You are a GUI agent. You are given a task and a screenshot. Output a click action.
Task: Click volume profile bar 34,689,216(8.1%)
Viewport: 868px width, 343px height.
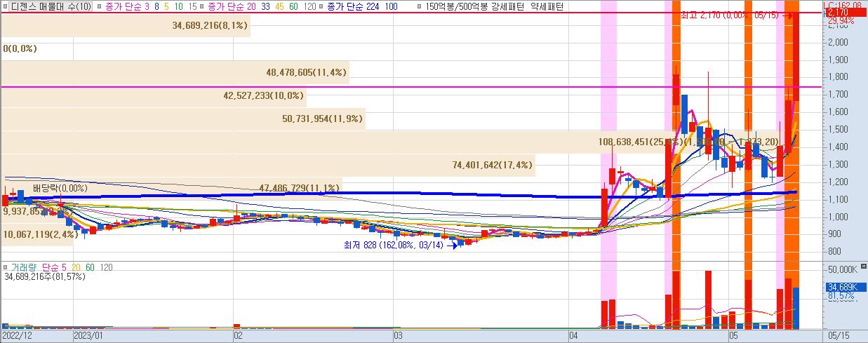coord(126,25)
